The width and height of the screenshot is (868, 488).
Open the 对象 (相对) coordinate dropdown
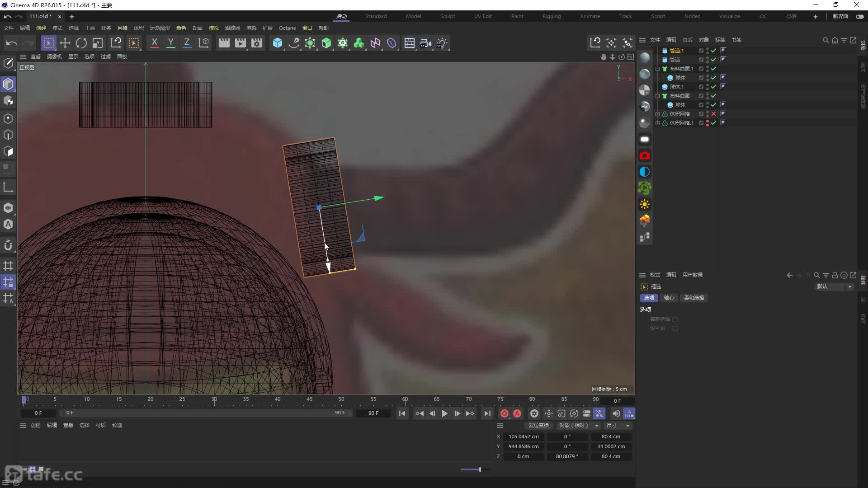pyautogui.click(x=578, y=425)
